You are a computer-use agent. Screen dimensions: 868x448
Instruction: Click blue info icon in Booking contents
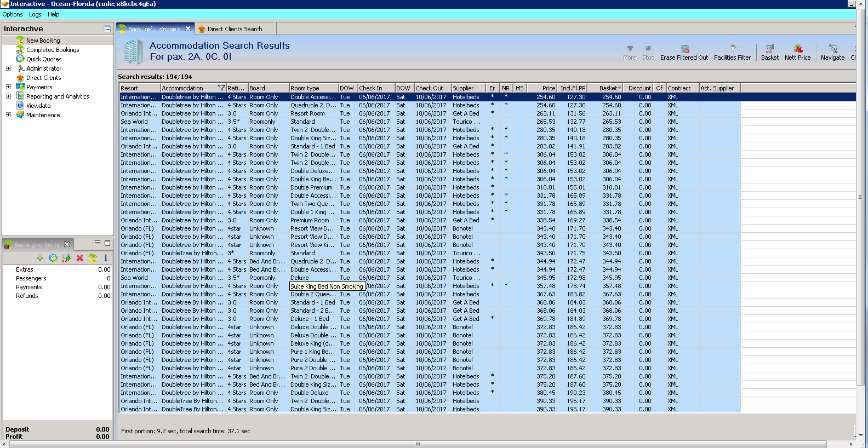(105, 258)
